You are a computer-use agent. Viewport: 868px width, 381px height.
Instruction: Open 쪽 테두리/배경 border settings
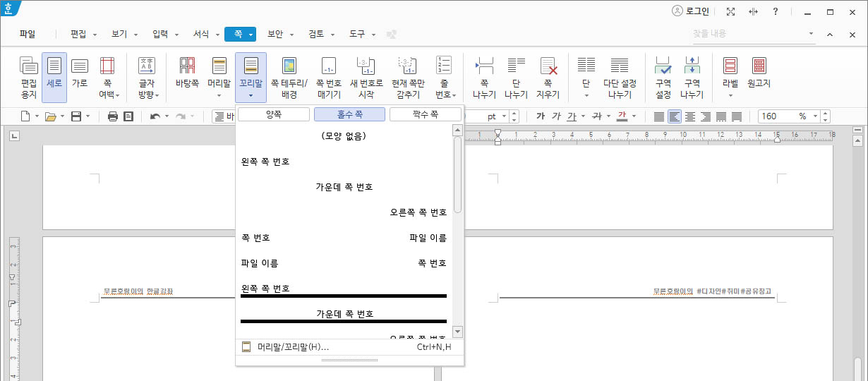(289, 78)
